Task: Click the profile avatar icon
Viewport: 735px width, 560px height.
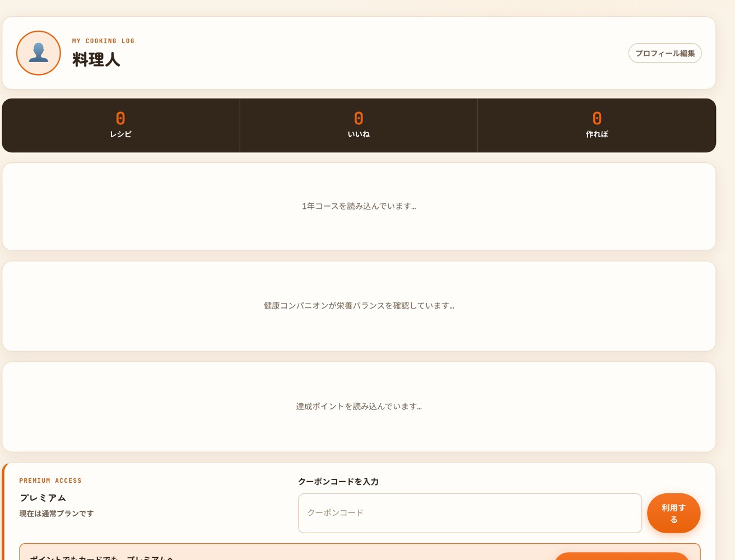Action: (39, 53)
